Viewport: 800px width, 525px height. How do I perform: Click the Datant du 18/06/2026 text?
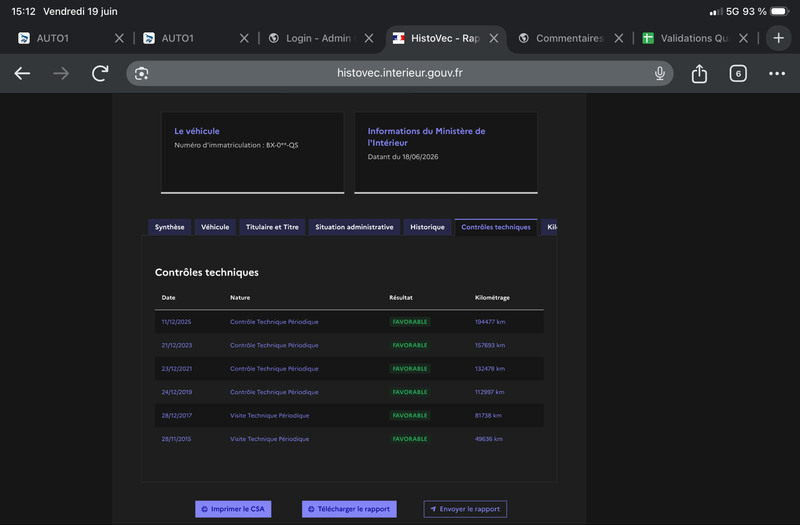point(403,157)
